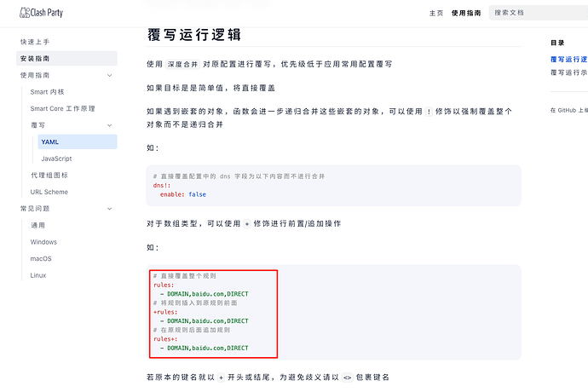The height and width of the screenshot is (392, 588).
Task: Click the Clash Party logo
Action: pyautogui.click(x=41, y=13)
